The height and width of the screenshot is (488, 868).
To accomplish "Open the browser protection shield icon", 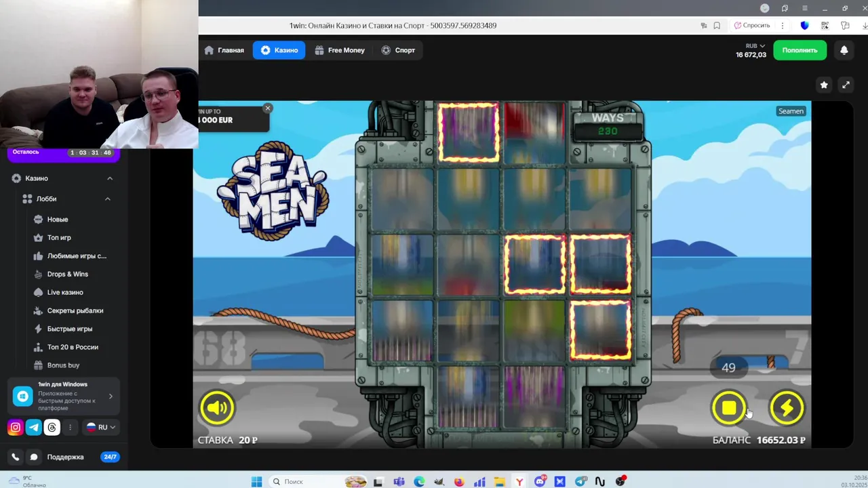I will point(805,25).
